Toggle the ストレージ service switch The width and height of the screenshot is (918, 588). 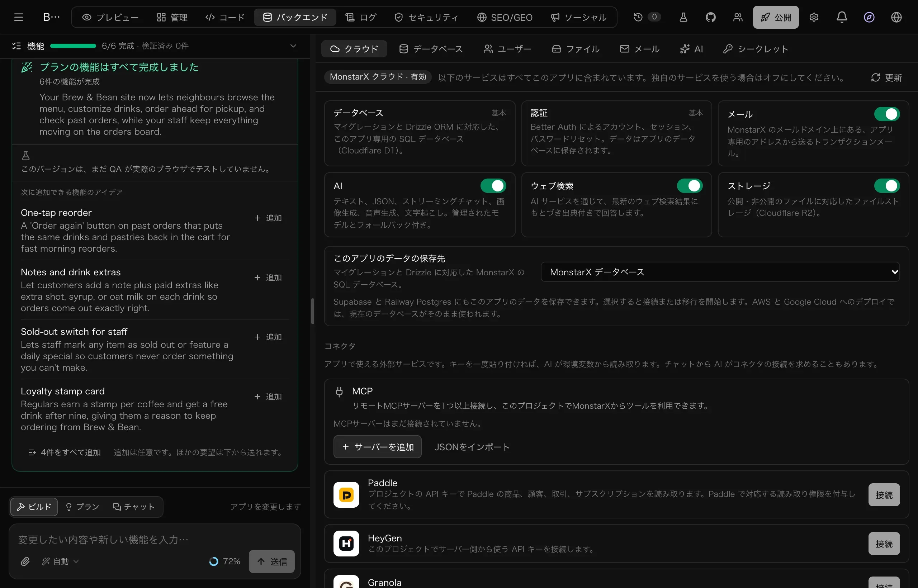pos(886,186)
